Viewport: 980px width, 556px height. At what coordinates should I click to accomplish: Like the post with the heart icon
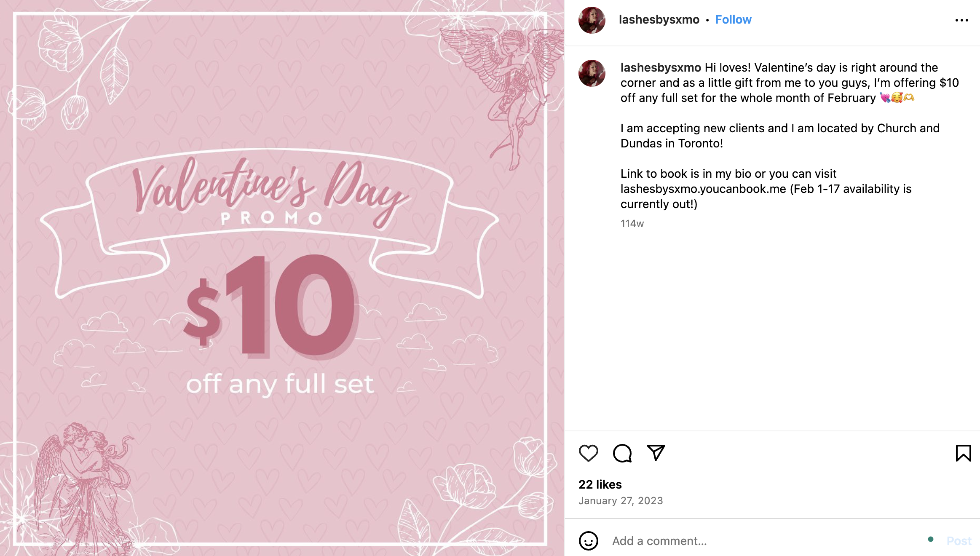(x=589, y=453)
